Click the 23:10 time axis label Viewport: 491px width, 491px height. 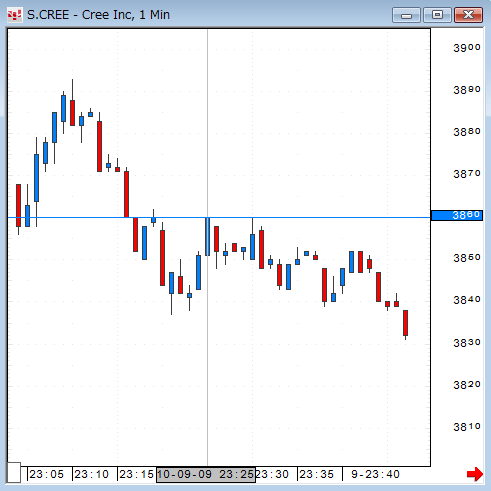coord(91,474)
